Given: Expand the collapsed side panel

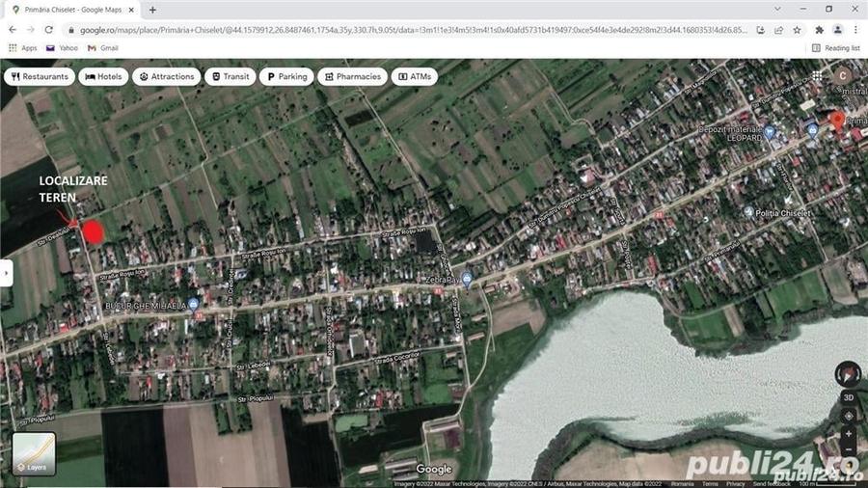Looking at the screenshot, I should pyautogui.click(x=6, y=273).
